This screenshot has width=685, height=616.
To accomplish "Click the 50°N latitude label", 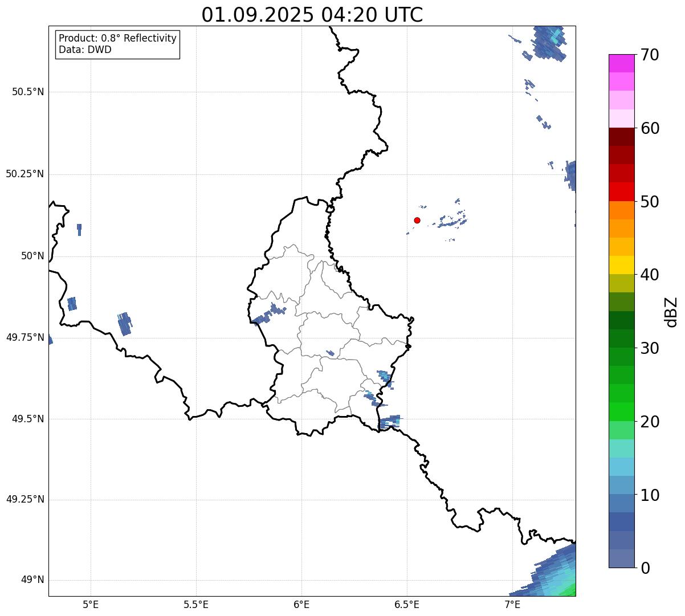I will 32,256.
